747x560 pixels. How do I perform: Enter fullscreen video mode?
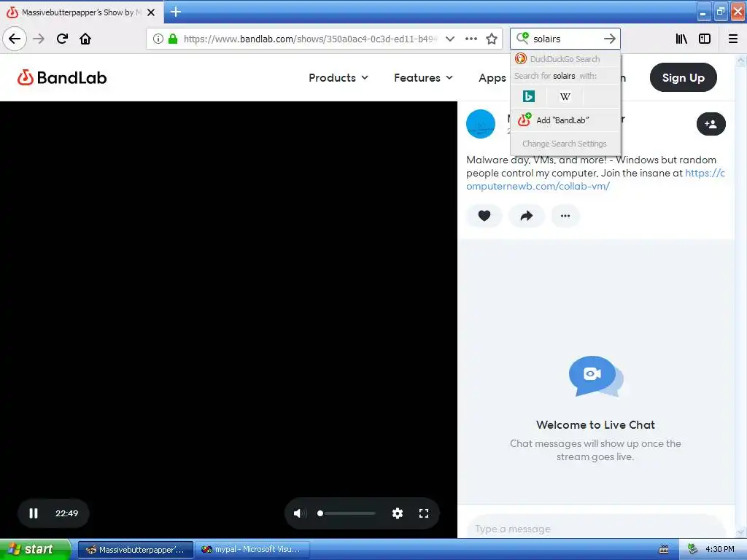click(x=424, y=513)
